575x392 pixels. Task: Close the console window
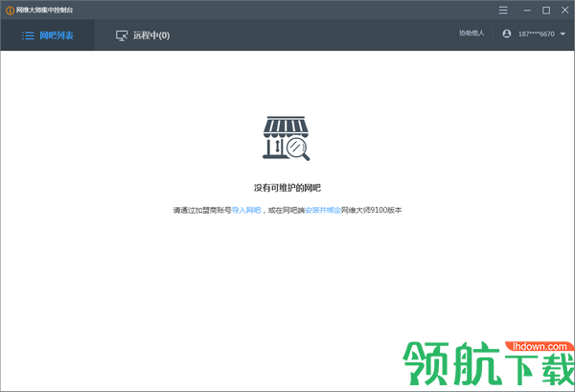click(564, 11)
